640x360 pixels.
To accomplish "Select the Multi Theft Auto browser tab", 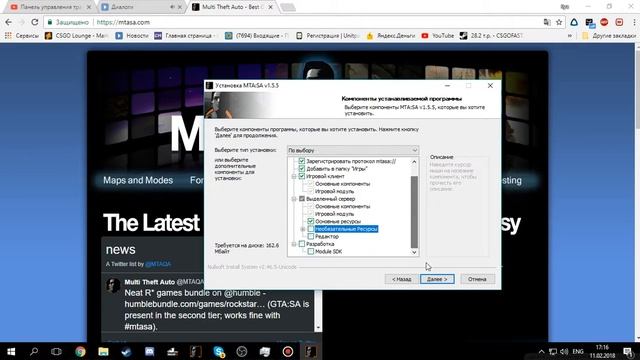I will [233, 7].
